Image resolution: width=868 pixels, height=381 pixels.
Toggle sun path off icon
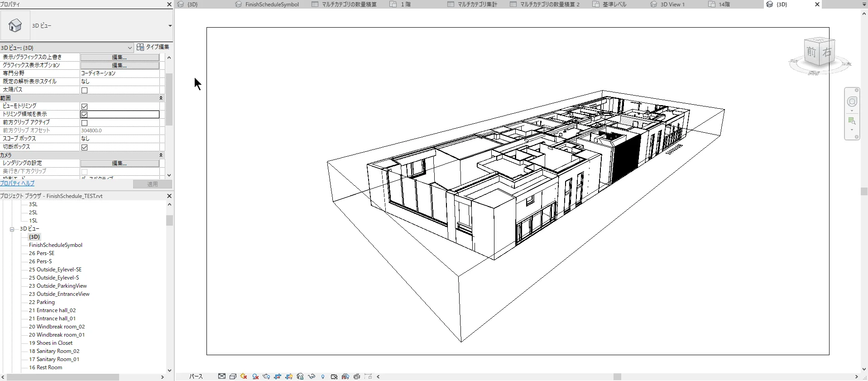[x=244, y=376]
